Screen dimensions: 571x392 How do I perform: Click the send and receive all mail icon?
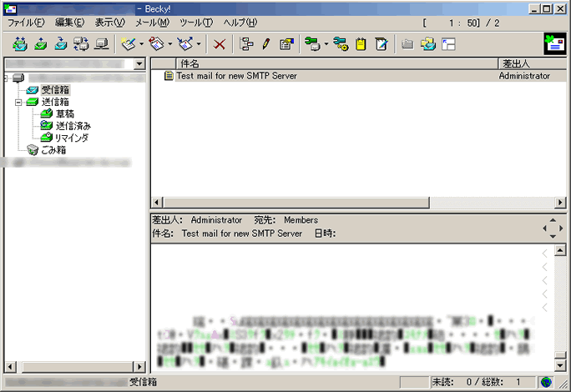(20, 44)
